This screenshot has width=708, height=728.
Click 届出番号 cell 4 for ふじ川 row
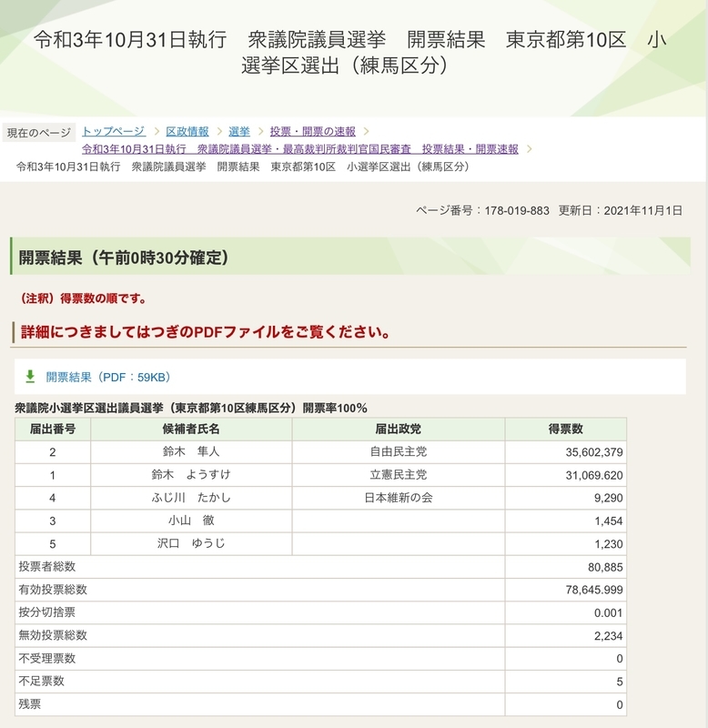pyautogui.click(x=53, y=498)
